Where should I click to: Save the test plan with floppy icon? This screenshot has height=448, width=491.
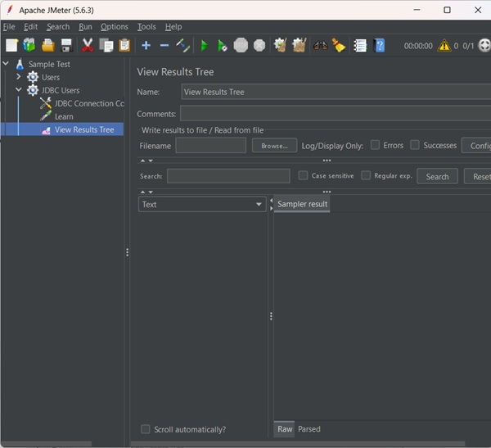pos(66,46)
